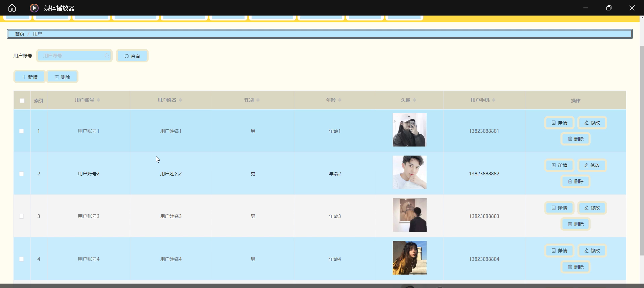Viewport: 644px width, 288px height.
Task: Open 详情 for 用户账号2 row
Action: [x=559, y=165]
